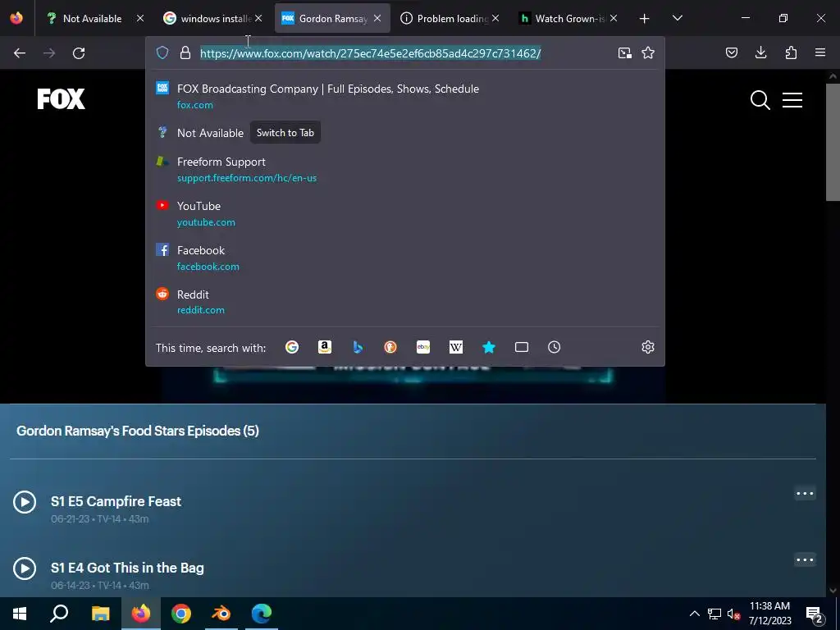The width and height of the screenshot is (840, 630).
Task: Switch to Not Available tab
Action: coord(95,18)
